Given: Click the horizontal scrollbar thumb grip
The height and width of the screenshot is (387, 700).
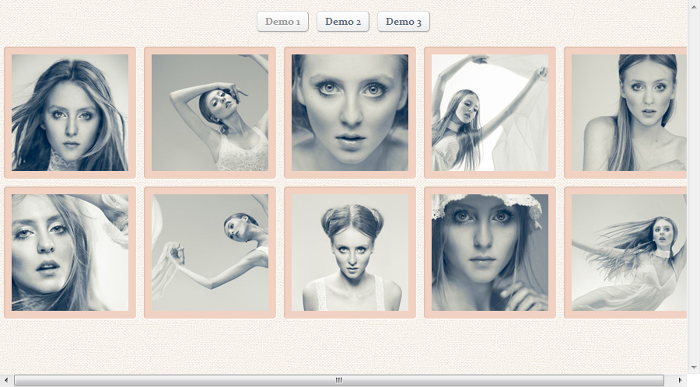Looking at the screenshot, I should click(339, 380).
